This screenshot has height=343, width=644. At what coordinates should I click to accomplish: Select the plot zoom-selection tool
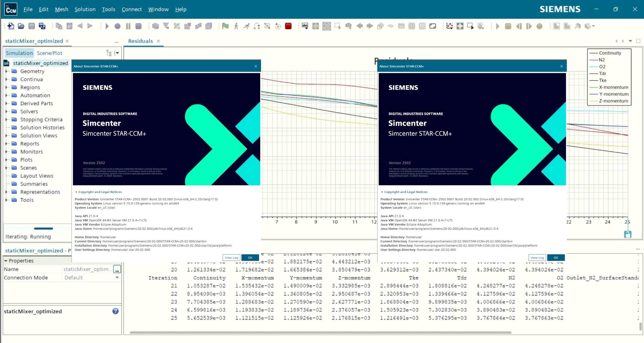pos(470,26)
